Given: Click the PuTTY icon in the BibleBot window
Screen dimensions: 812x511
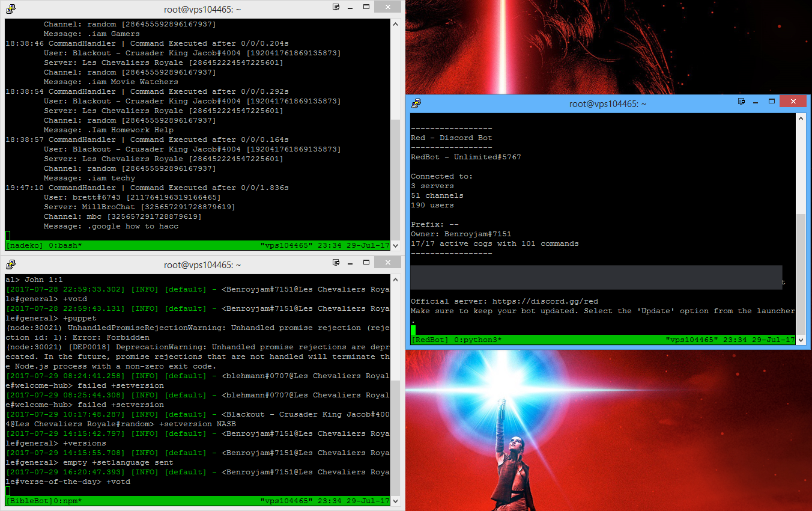Looking at the screenshot, I should [x=10, y=265].
